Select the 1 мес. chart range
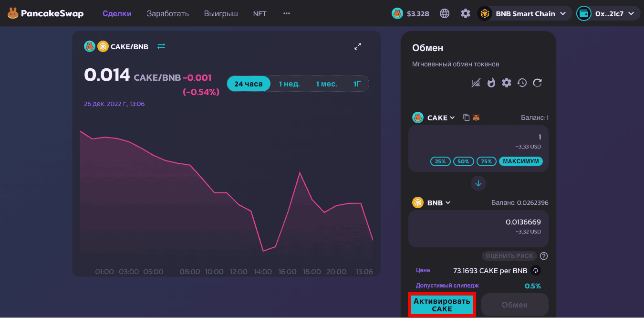This screenshot has height=319, width=644. 326,84
